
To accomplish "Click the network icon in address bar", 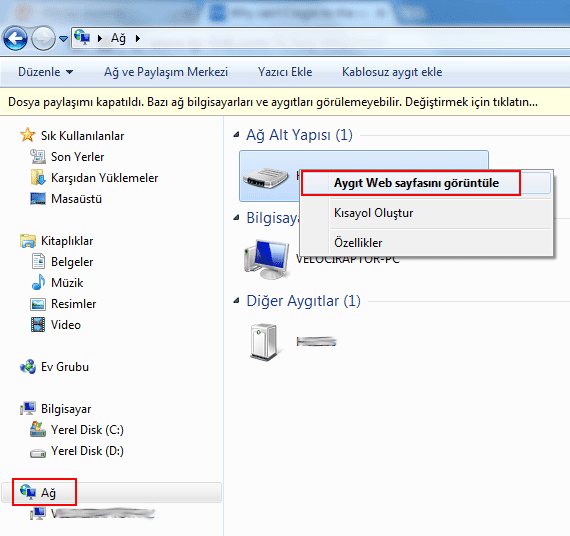I will click(83, 37).
